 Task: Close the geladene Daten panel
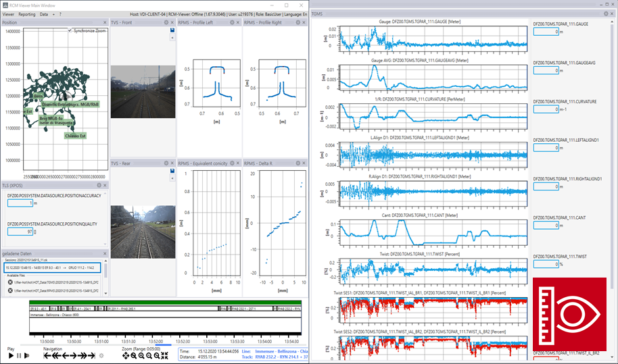pyautogui.click(x=105, y=253)
